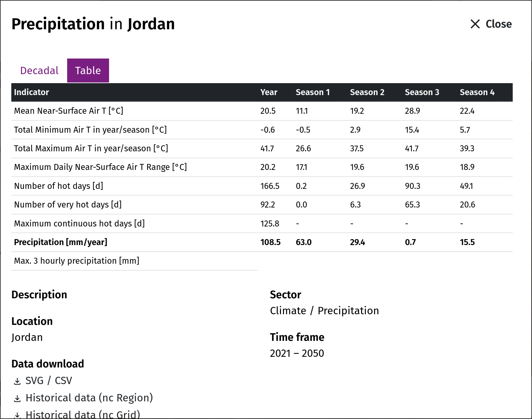The height and width of the screenshot is (419, 532).
Task: Download Historical data (nc Region)
Action: [89, 398]
